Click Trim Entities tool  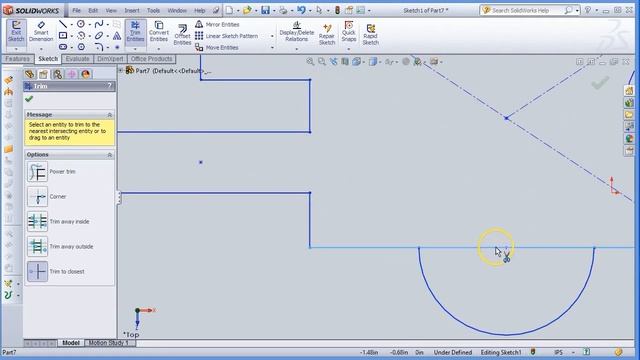pos(135,32)
